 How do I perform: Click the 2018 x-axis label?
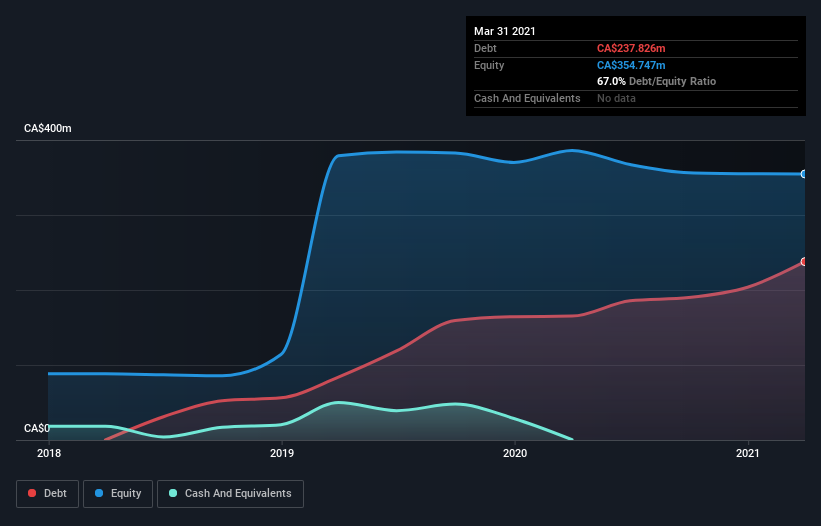49,453
